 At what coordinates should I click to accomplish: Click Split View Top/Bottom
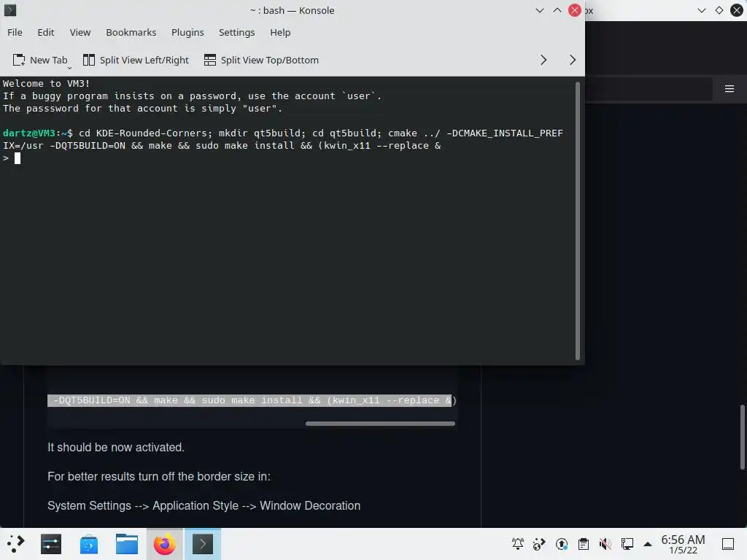262,60
